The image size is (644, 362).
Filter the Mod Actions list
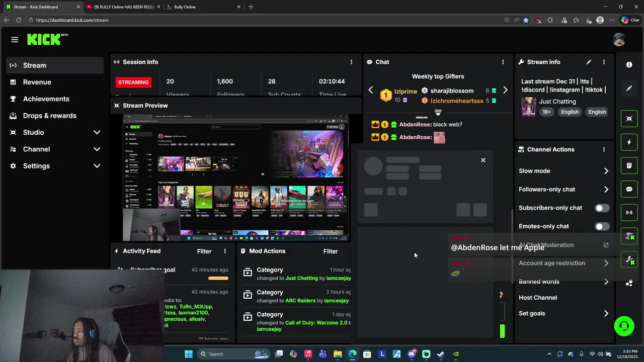pyautogui.click(x=331, y=251)
